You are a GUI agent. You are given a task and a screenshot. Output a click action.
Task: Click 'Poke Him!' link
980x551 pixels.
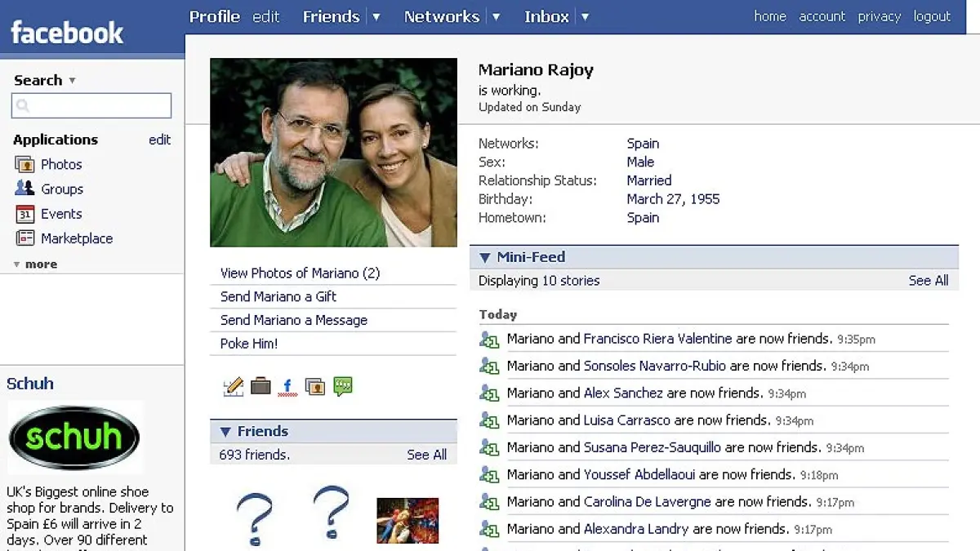(249, 344)
